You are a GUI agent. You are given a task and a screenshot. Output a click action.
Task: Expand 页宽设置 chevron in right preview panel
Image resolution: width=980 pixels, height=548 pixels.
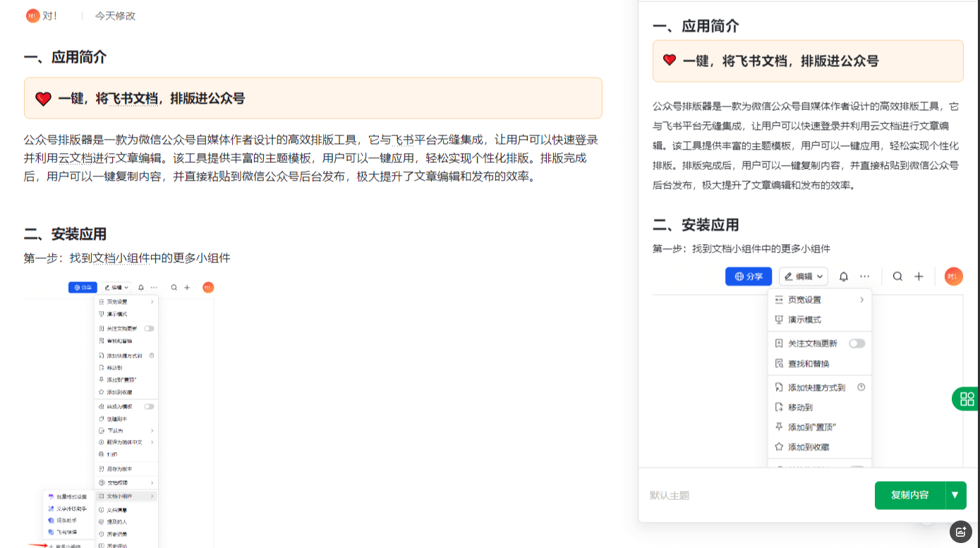click(x=861, y=300)
